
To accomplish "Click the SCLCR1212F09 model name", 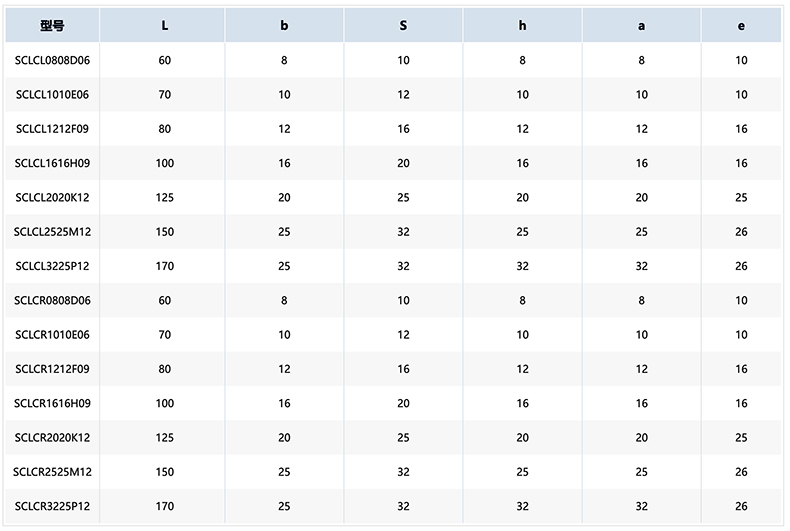I will click(53, 369).
